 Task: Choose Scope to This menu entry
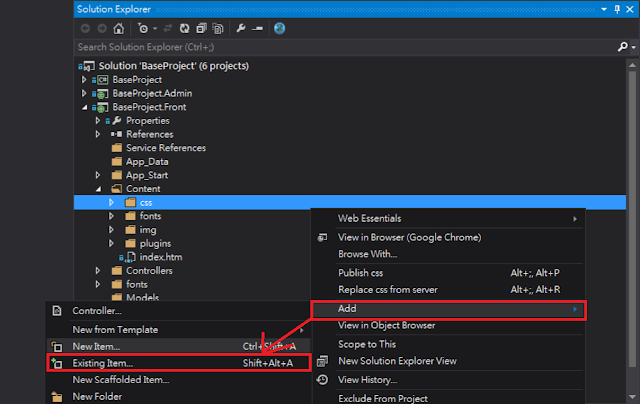pos(448,344)
